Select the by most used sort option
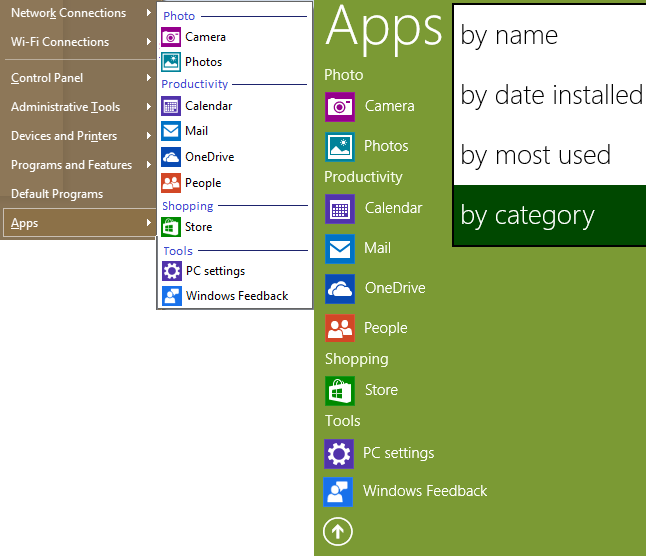The height and width of the screenshot is (556, 646). (x=535, y=155)
